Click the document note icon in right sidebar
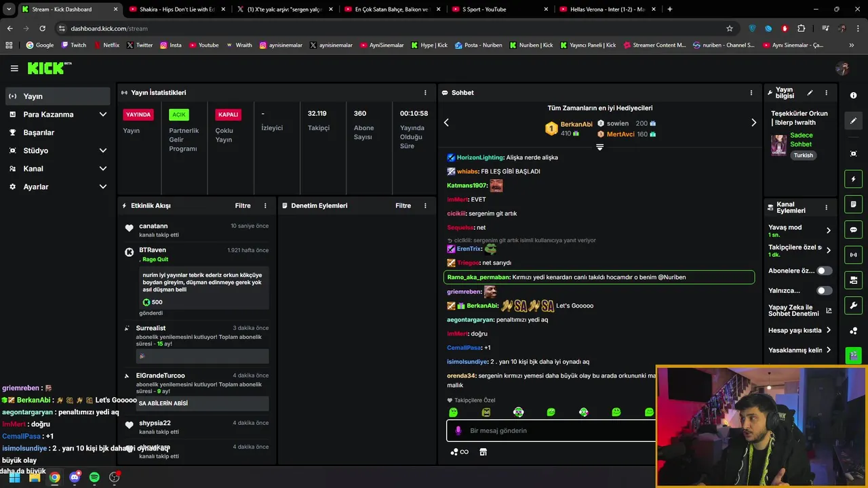Screen dimensions: 868x488 (x=853, y=204)
